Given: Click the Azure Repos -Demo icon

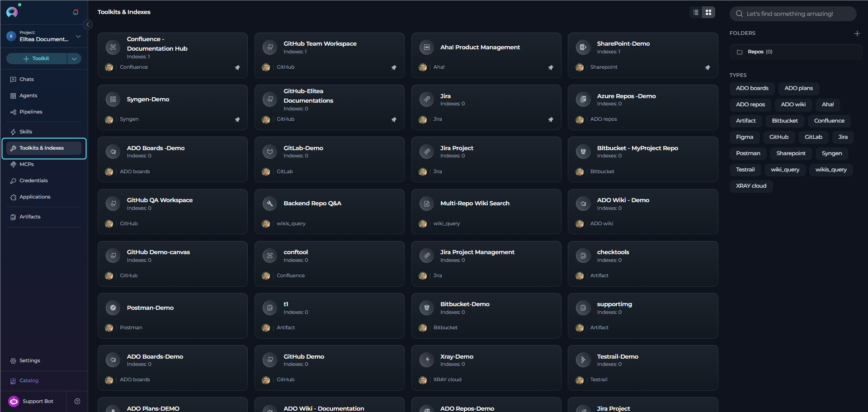Looking at the screenshot, I should click(x=583, y=99).
